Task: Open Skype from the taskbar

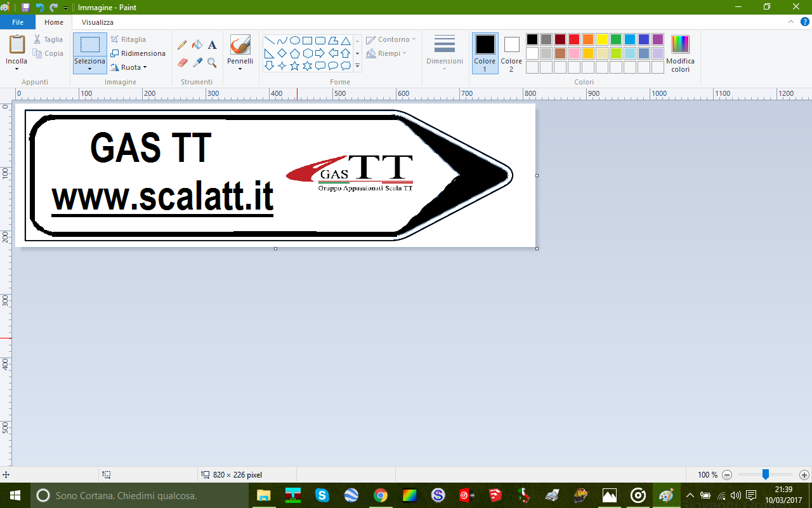Action: (322, 495)
